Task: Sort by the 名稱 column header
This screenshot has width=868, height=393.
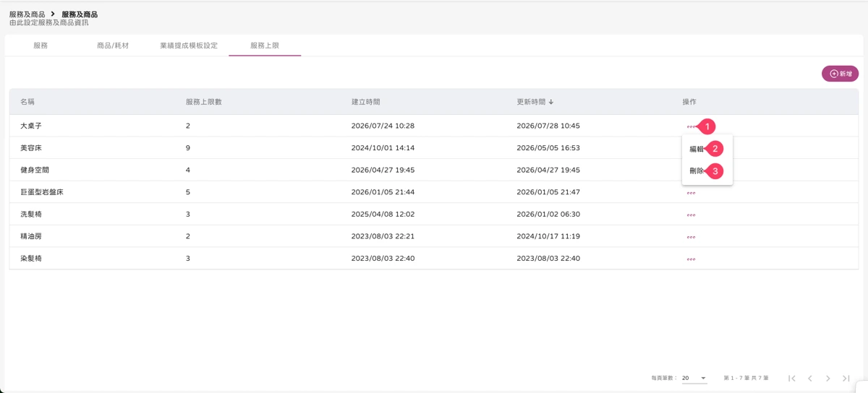Action: point(27,102)
